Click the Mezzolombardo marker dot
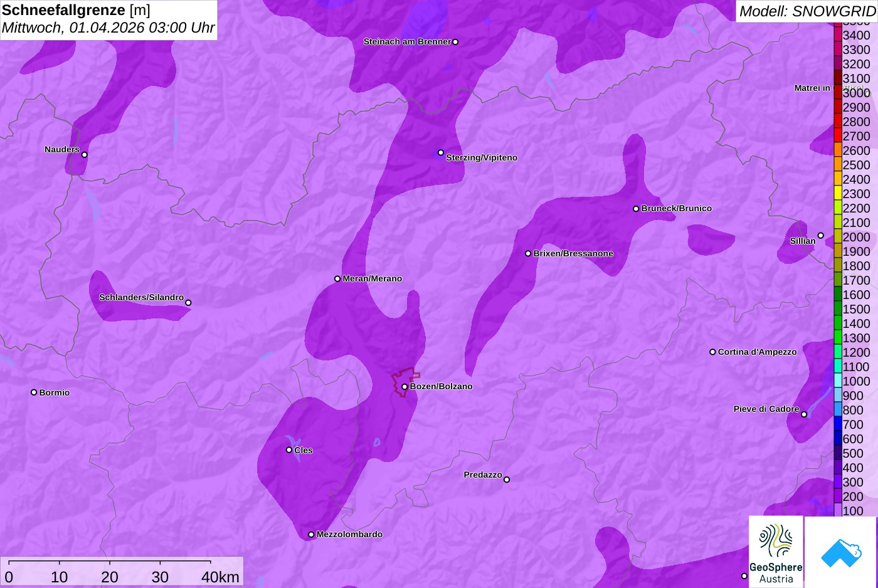 point(311,535)
